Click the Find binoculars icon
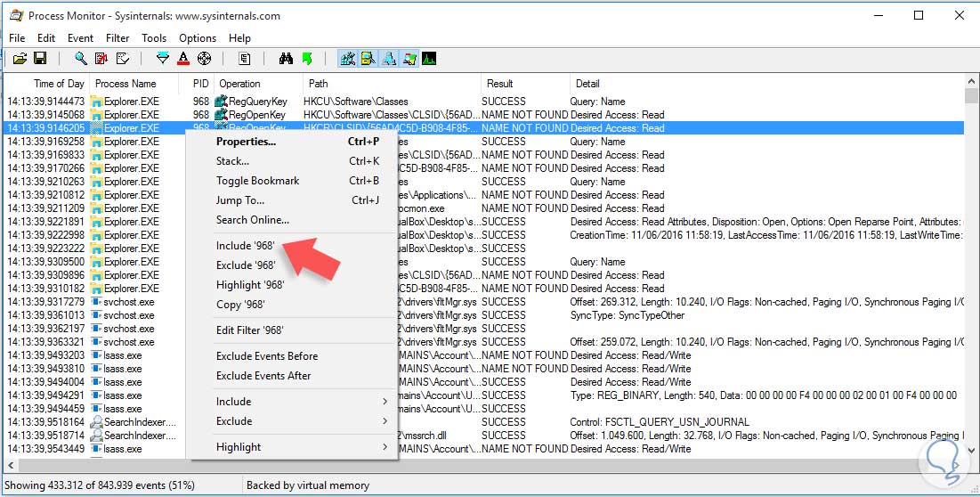This screenshot has height=497, width=980. coord(287,59)
